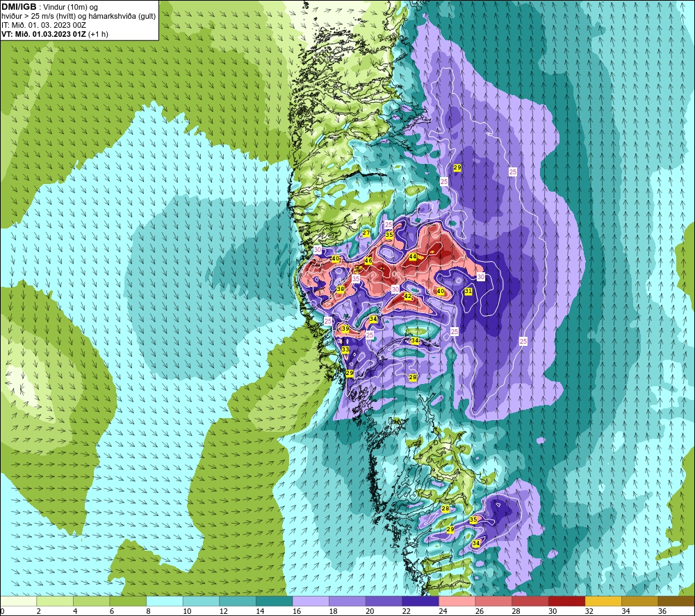Click the 'hviður > 25 m/s (hvítt)' legend description line

[79, 16]
